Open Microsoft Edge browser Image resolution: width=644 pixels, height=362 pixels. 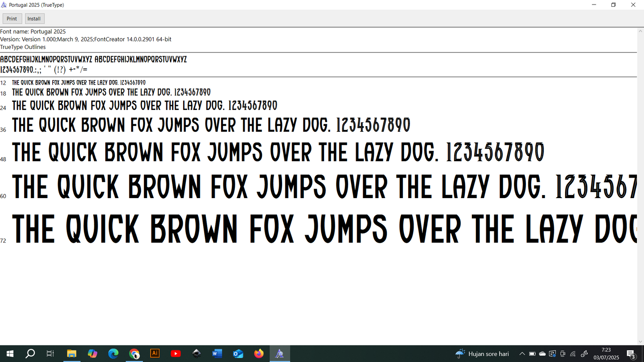coord(113,354)
